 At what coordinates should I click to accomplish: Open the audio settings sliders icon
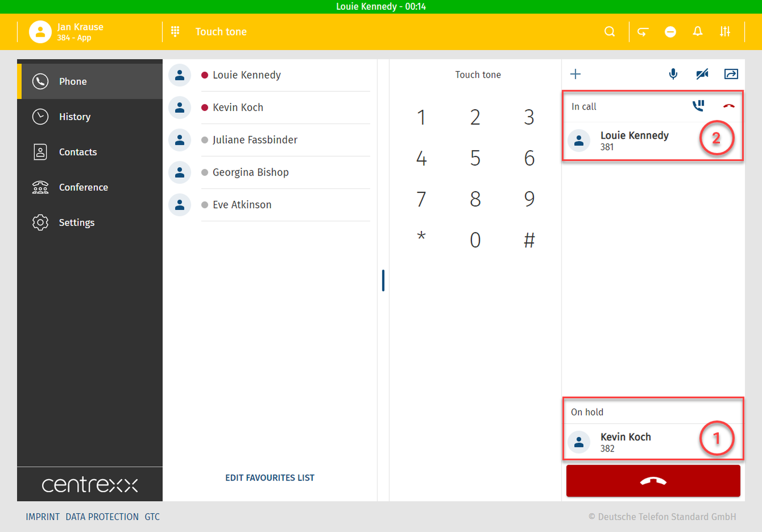pyautogui.click(x=725, y=32)
